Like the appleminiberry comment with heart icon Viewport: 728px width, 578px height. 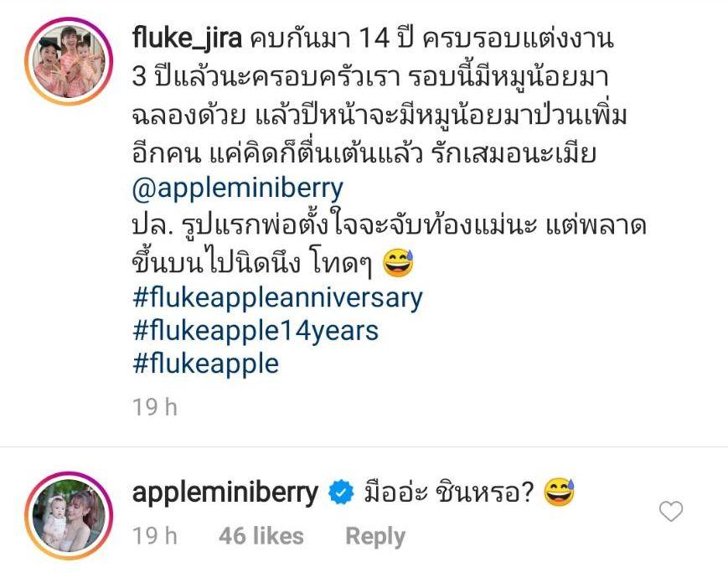671,511
